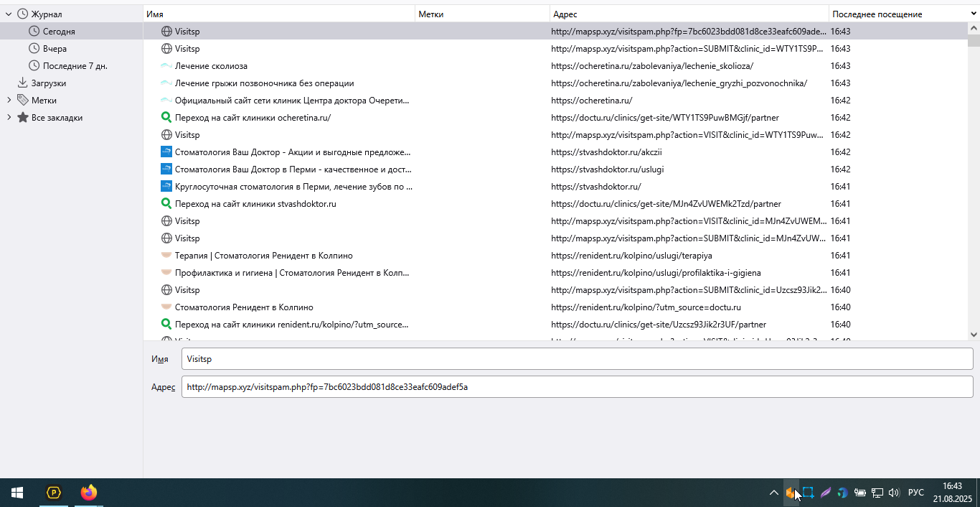Open the taskbar clock showing 21.08.2025

(952, 493)
